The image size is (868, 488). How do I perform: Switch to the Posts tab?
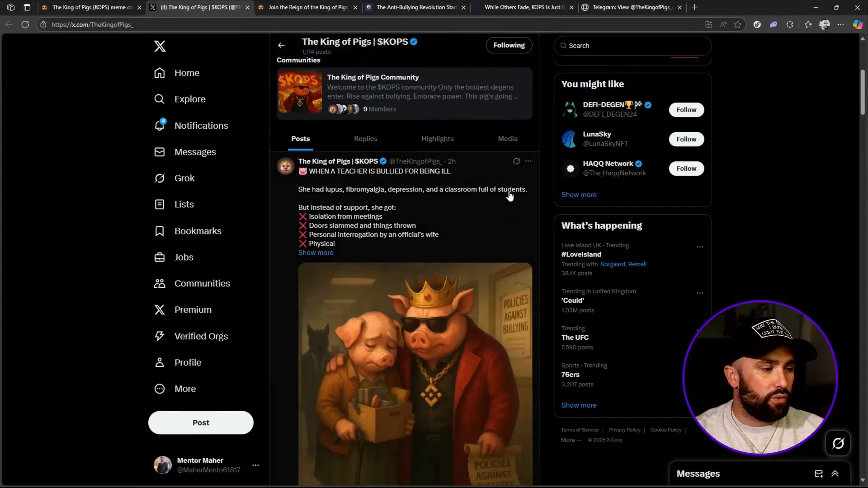301,139
